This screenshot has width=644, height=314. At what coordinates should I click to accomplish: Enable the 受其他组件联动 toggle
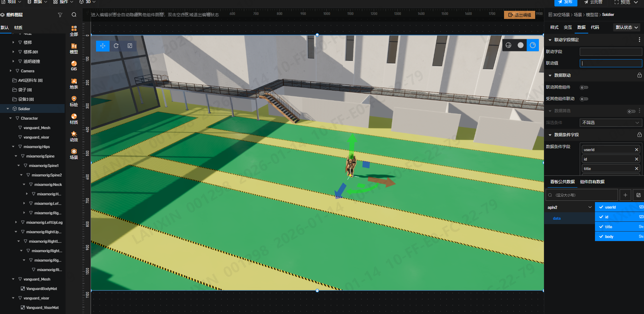click(x=584, y=99)
